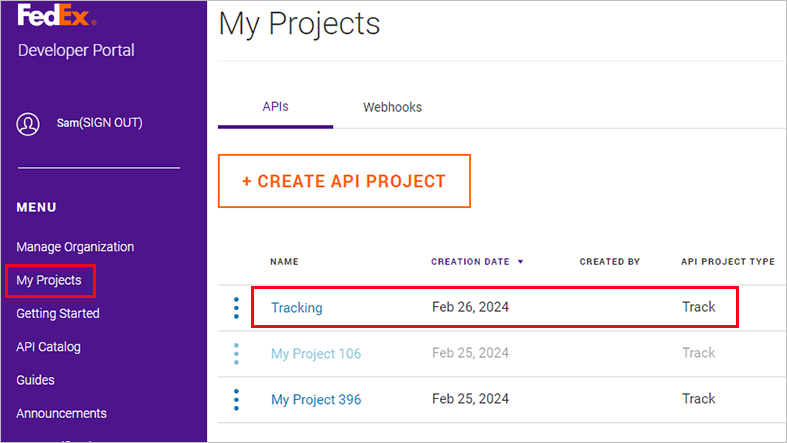The height and width of the screenshot is (443, 787).
Task: Sort by Name column header
Action: tap(284, 262)
